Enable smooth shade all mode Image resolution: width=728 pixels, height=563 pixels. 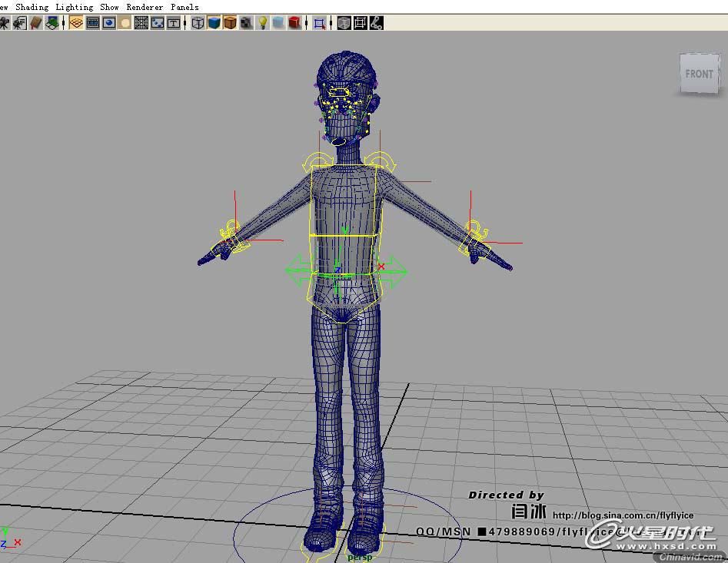(x=214, y=23)
